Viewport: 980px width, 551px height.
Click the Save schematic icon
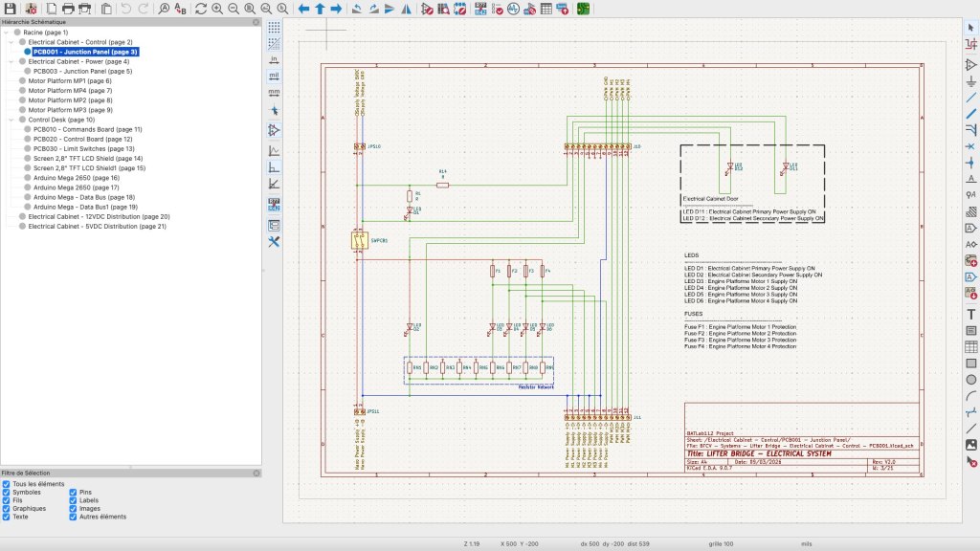click(10, 9)
